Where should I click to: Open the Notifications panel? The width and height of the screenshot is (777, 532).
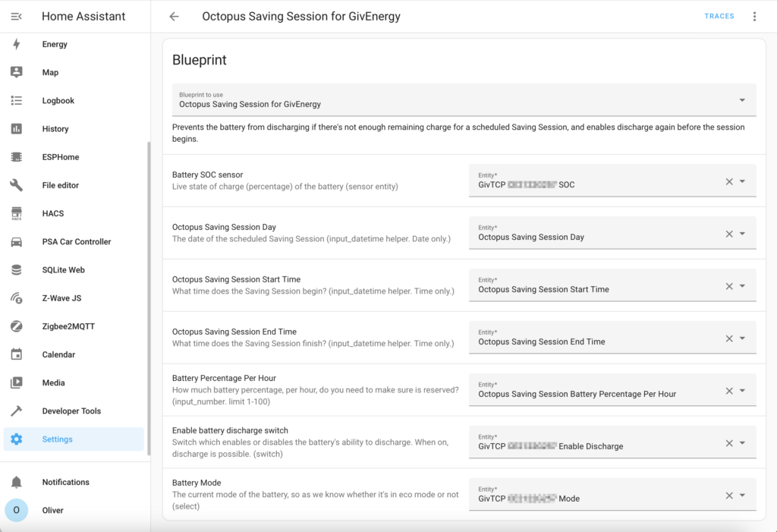coord(74,482)
